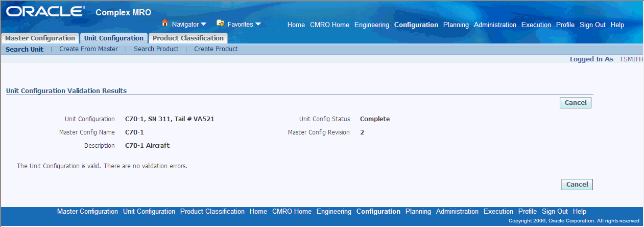
Task: Click Sign Out in top navigation
Action: [x=592, y=25]
